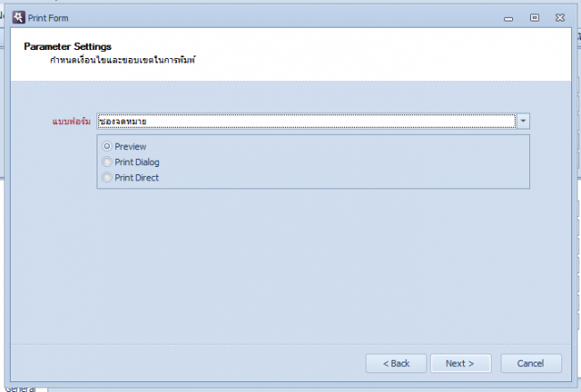Cancel the print form wizard
This screenshot has height=392, width=581.
point(531,363)
